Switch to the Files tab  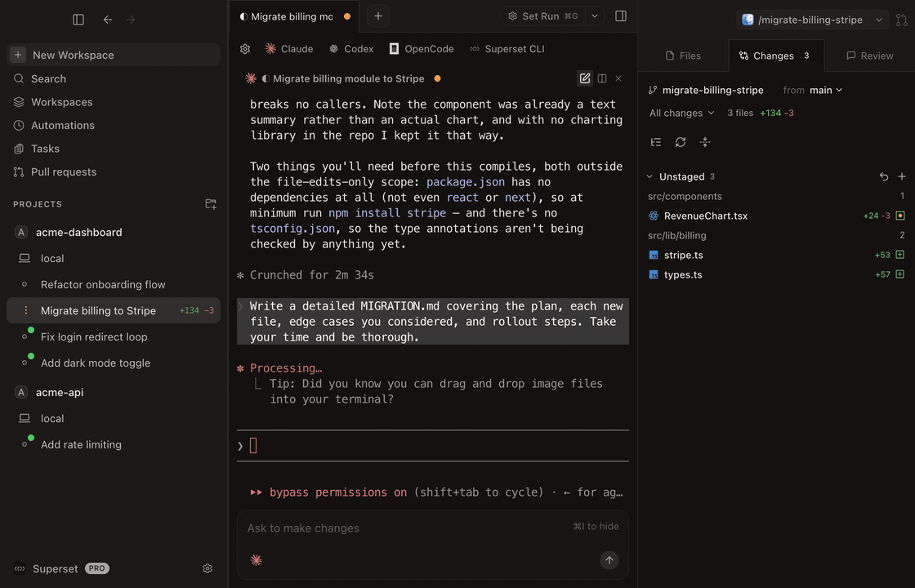pyautogui.click(x=683, y=56)
